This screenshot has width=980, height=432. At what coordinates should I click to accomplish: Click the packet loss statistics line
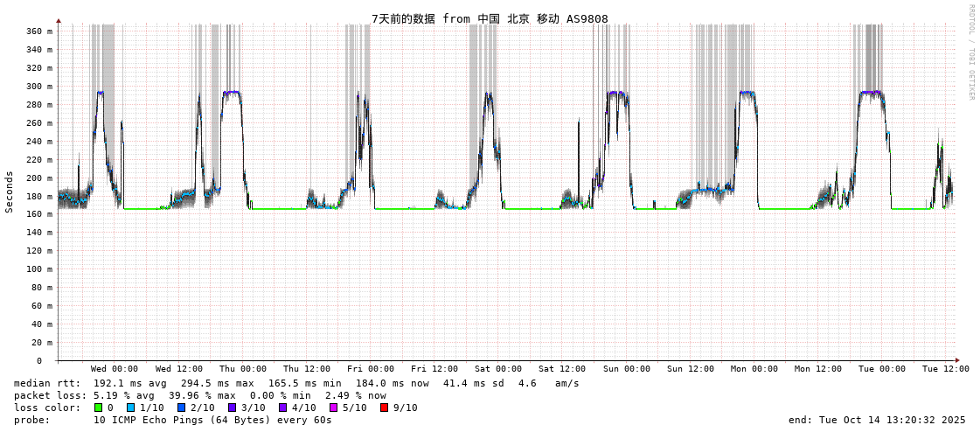pyautogui.click(x=200, y=395)
